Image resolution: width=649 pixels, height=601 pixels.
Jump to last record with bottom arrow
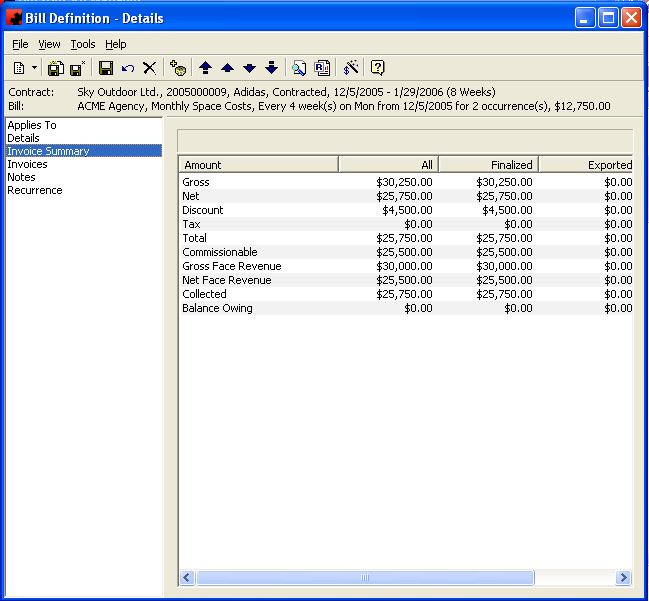click(x=271, y=68)
